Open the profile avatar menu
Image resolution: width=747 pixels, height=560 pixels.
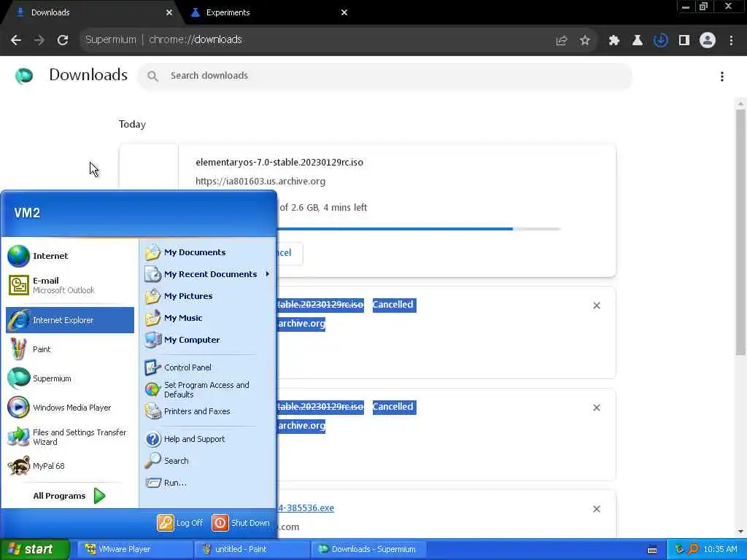(708, 41)
